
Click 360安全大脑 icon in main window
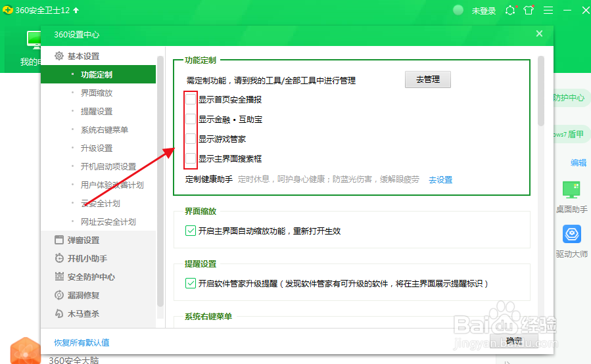click(x=25, y=352)
